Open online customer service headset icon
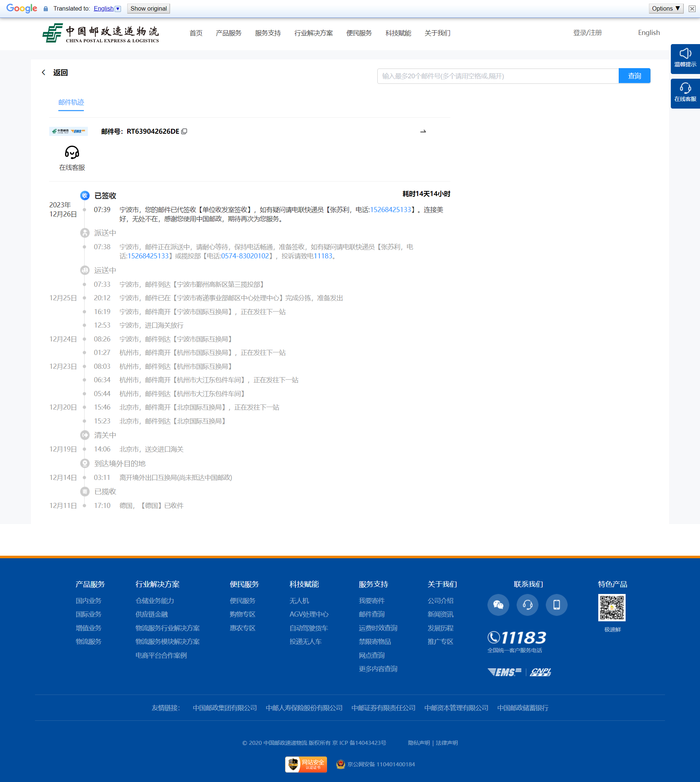Image resolution: width=700 pixels, height=782 pixels. 72,153
